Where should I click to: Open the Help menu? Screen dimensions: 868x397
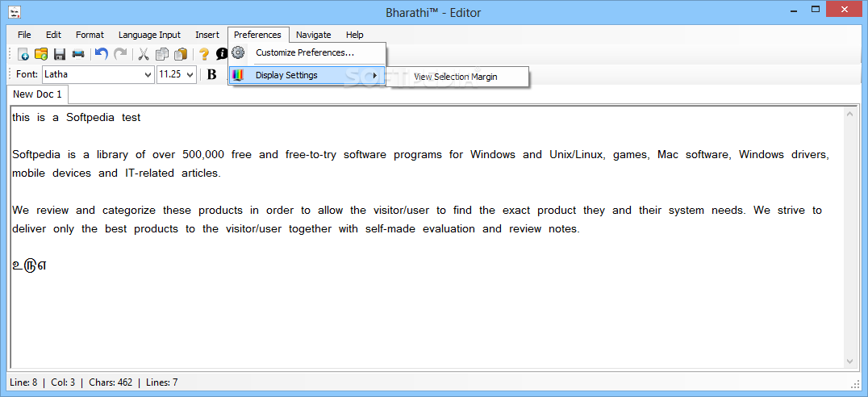coord(355,35)
